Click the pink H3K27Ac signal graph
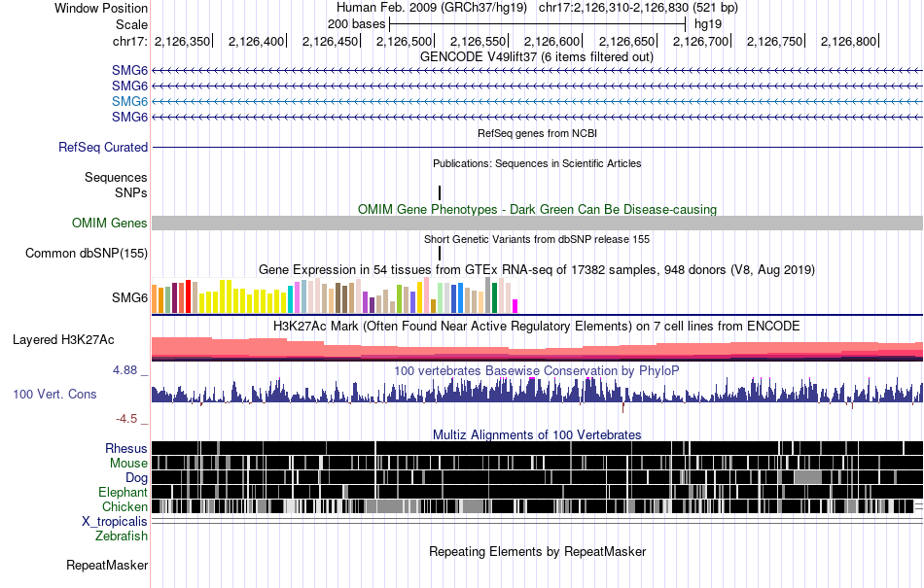The height and width of the screenshot is (588, 924). [x=538, y=349]
